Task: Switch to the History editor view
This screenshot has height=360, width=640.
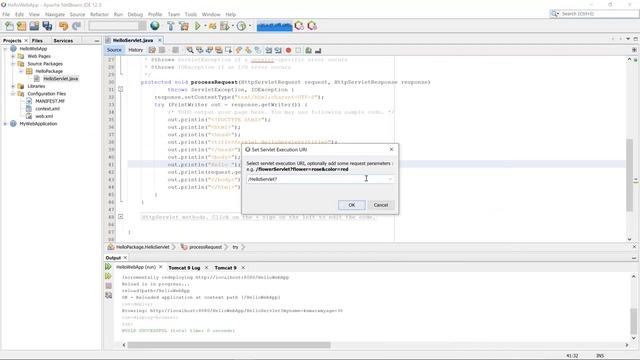Action: point(136,50)
